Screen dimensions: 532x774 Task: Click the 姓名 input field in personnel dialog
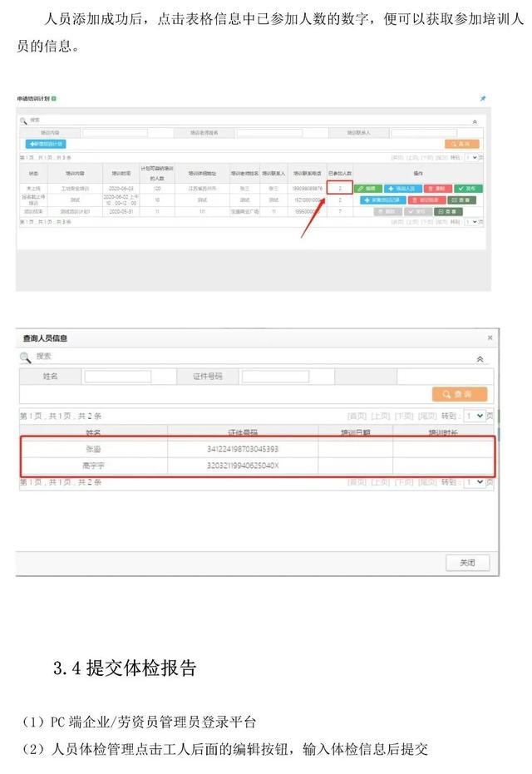coord(118,377)
